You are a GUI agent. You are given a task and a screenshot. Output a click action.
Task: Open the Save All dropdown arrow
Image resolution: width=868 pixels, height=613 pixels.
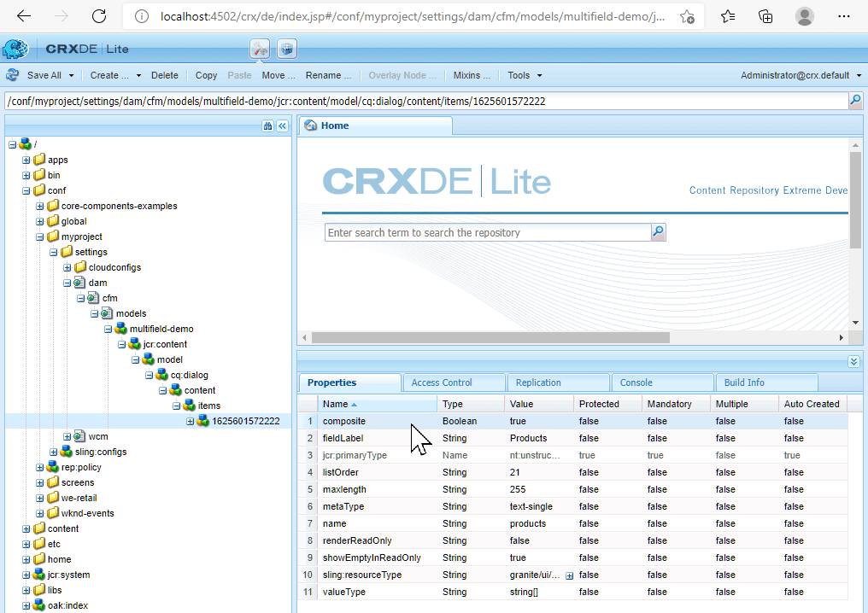tap(72, 76)
